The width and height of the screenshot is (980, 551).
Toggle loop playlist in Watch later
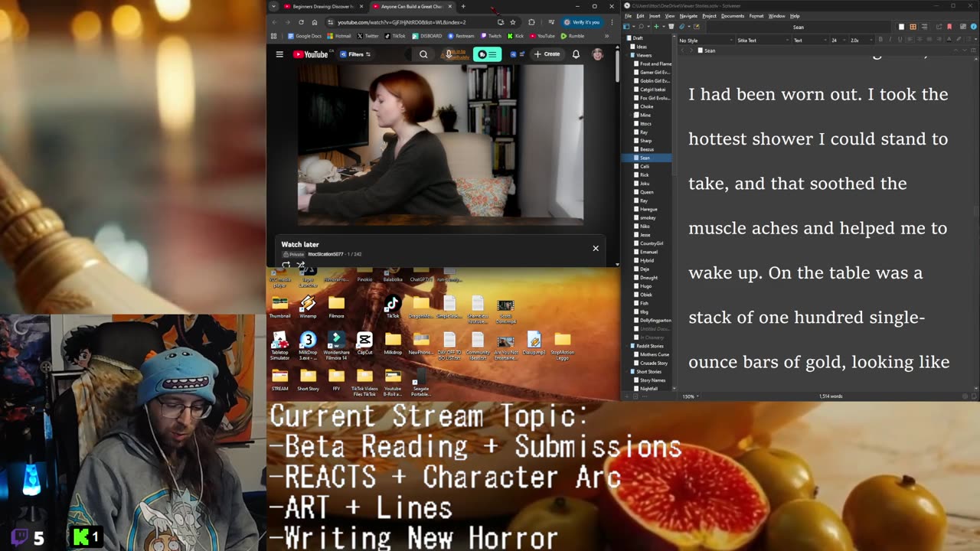(x=286, y=264)
